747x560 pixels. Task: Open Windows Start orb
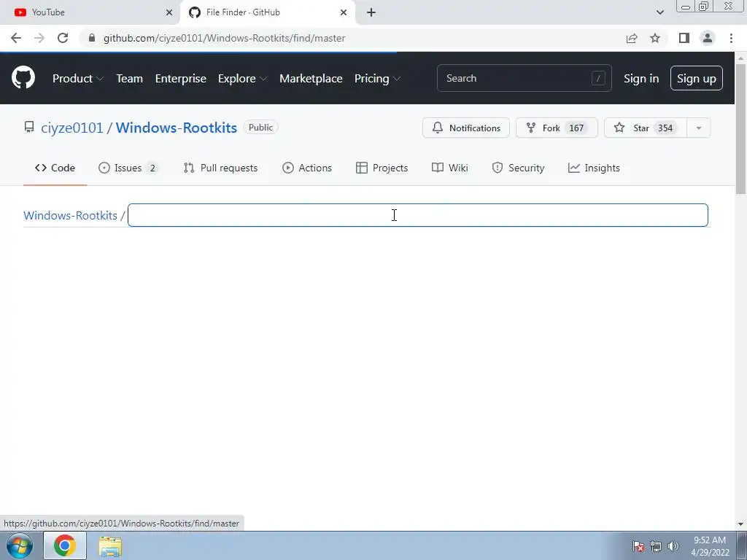point(20,545)
